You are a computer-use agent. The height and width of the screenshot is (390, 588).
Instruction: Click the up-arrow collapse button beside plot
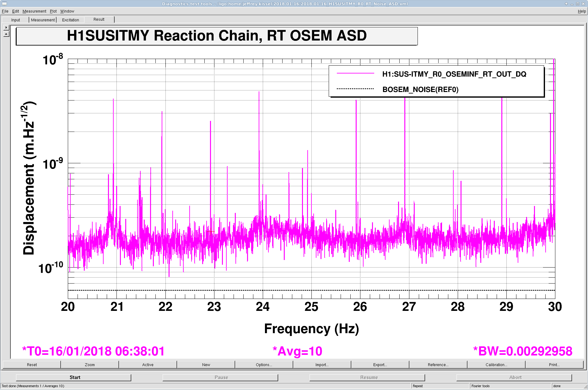click(x=6, y=34)
